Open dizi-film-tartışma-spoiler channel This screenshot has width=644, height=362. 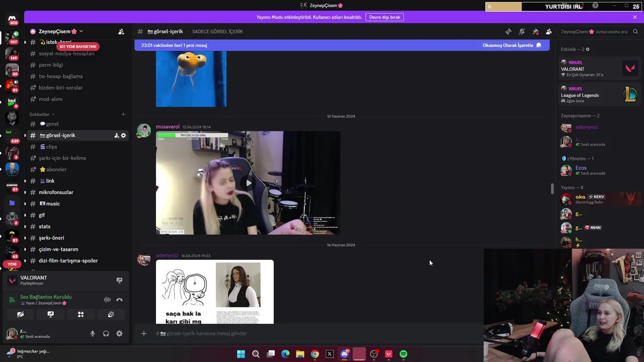[68, 260]
